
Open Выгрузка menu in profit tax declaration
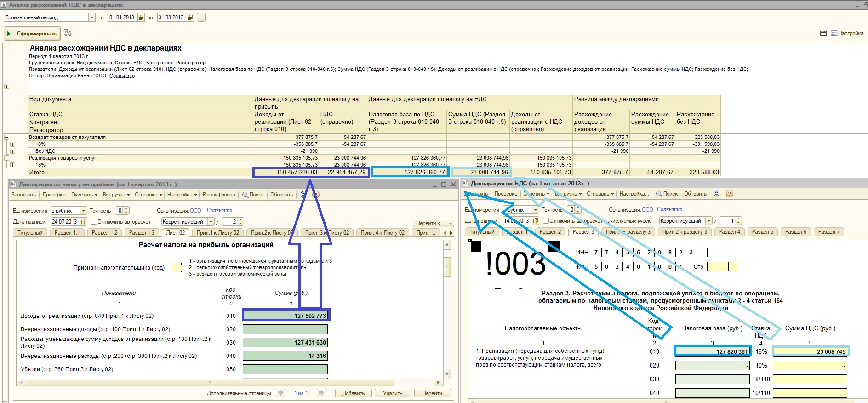(116, 195)
